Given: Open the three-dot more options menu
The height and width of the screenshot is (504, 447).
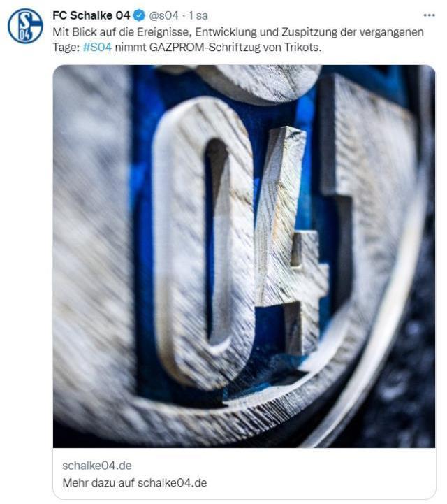Looking at the screenshot, I should click(x=429, y=15).
